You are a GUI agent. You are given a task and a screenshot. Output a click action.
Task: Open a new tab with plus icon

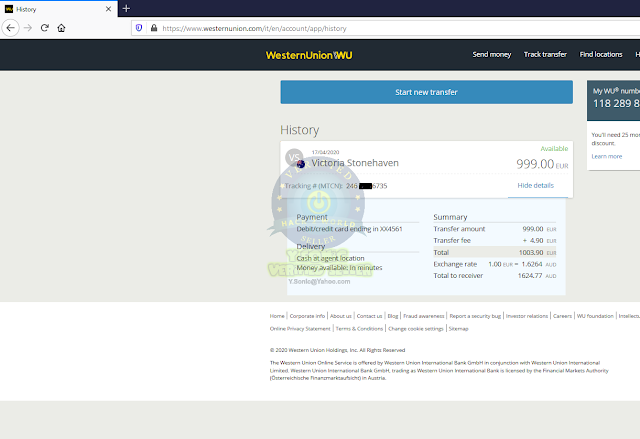pos(126,9)
